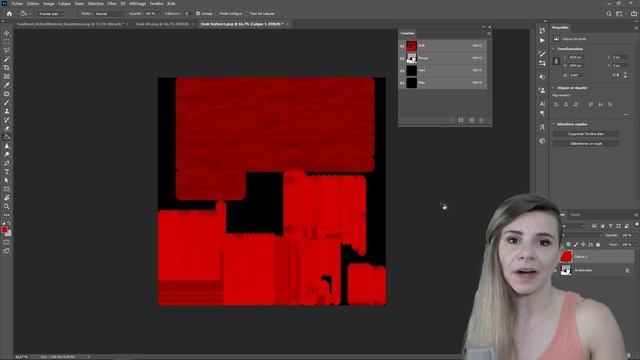The width and height of the screenshot is (640, 360).
Task: Click Supprimer l'arrière-plan button
Action: click(x=586, y=134)
